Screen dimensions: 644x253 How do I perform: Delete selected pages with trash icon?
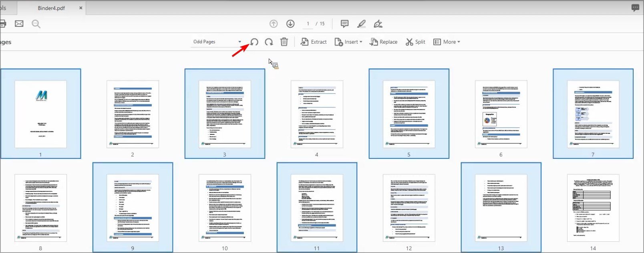[284, 42]
